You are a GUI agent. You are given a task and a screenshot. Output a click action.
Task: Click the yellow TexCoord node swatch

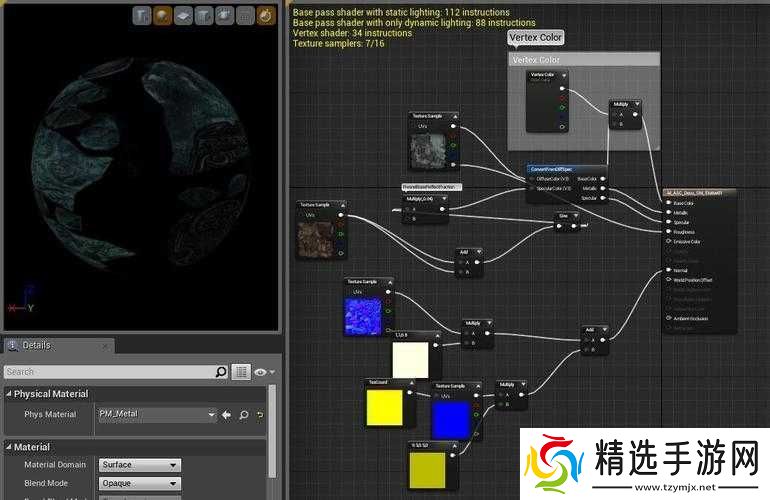click(x=385, y=407)
